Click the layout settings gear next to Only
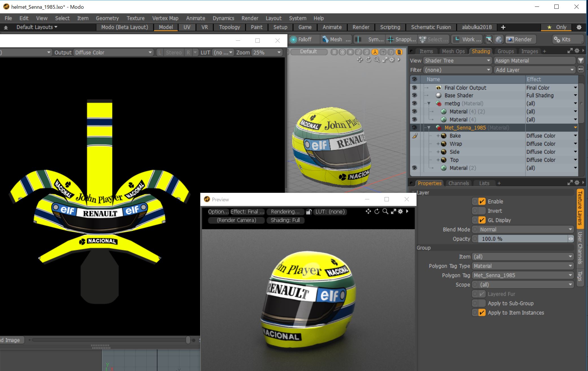This screenshot has height=371, width=588. (x=579, y=27)
